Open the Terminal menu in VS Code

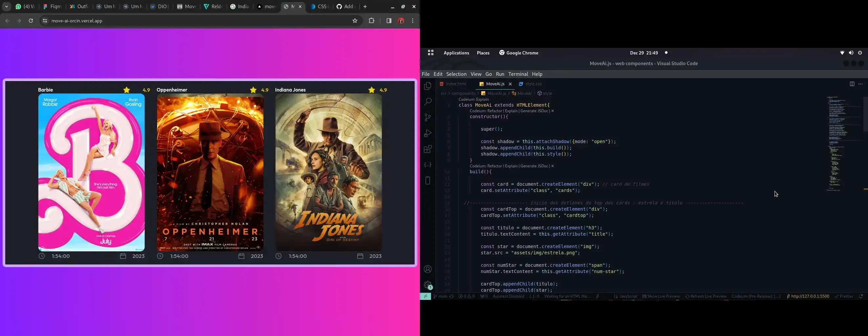click(x=518, y=74)
